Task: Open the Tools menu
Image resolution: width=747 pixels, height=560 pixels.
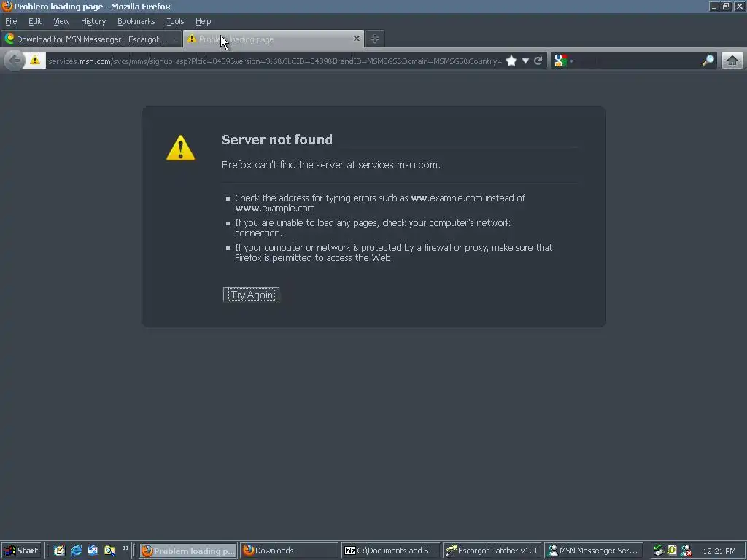Action: point(175,21)
